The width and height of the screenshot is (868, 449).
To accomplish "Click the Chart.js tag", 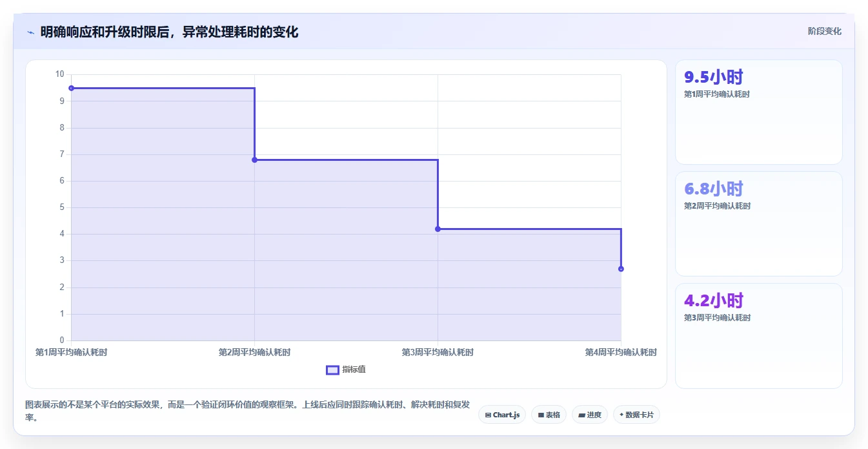I will [x=502, y=415].
